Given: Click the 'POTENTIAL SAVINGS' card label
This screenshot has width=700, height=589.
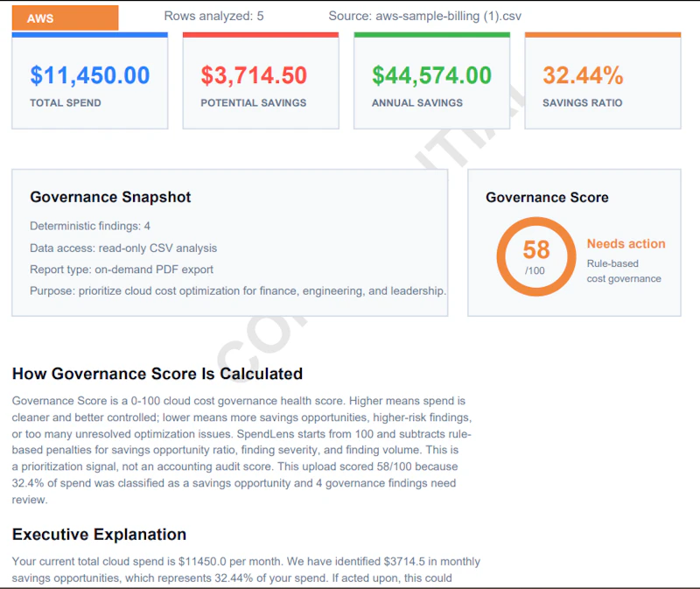Looking at the screenshot, I should point(254,102).
